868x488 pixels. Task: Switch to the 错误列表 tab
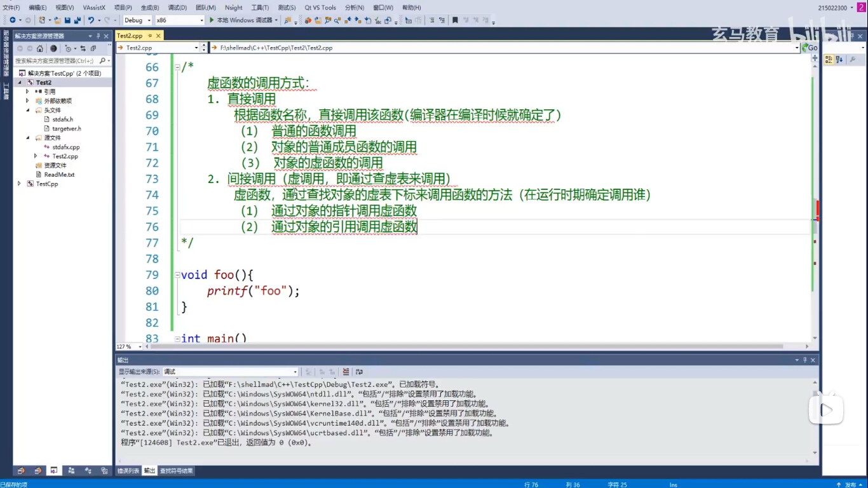[128, 471]
